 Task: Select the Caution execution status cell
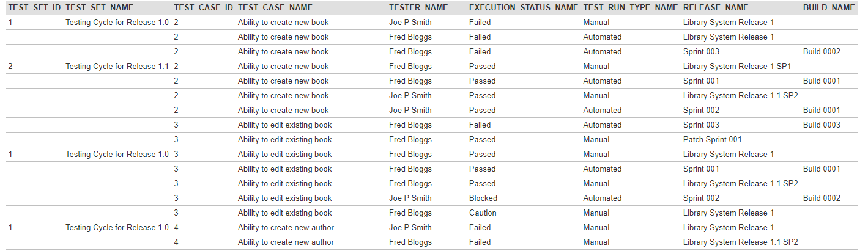tap(483, 213)
